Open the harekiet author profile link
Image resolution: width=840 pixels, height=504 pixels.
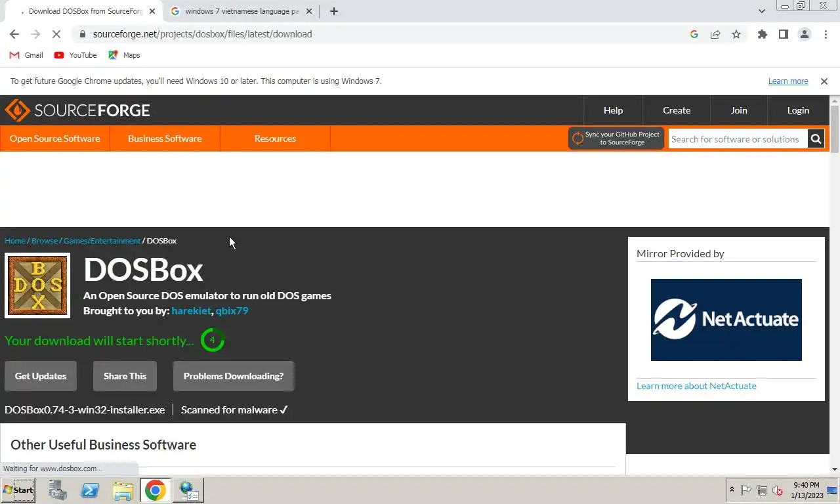pos(191,310)
